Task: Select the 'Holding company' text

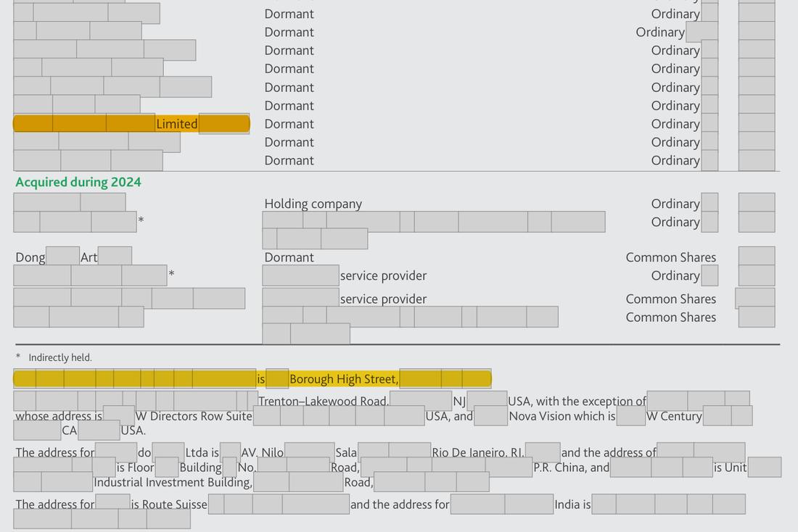Action: pyautogui.click(x=313, y=204)
